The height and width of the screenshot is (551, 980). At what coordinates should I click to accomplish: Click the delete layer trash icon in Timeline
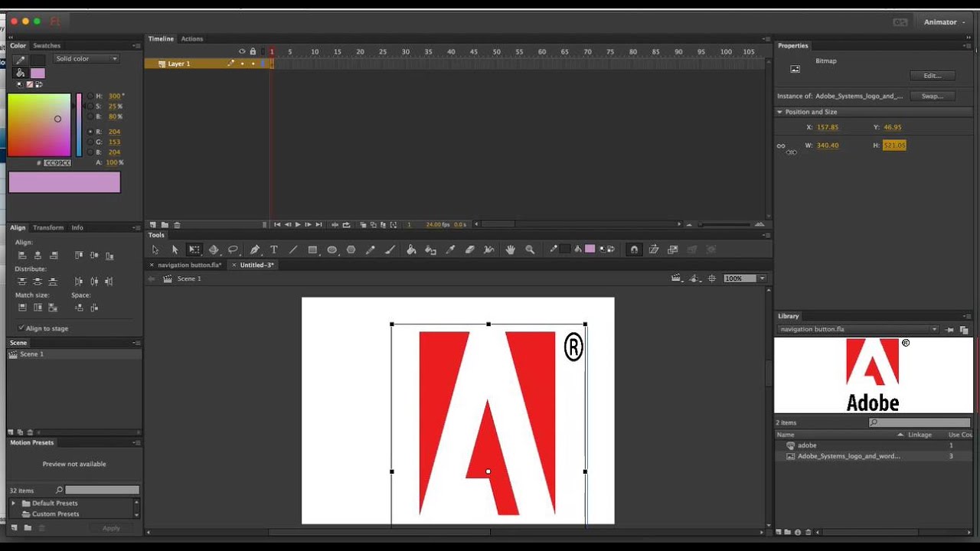pos(177,225)
